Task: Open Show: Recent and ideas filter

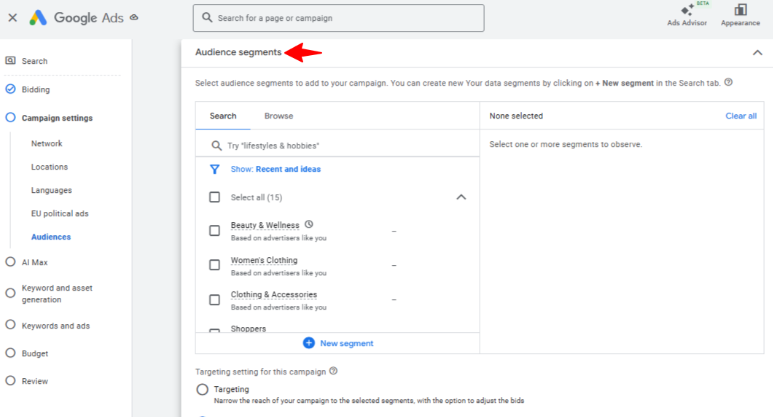Action: click(274, 170)
